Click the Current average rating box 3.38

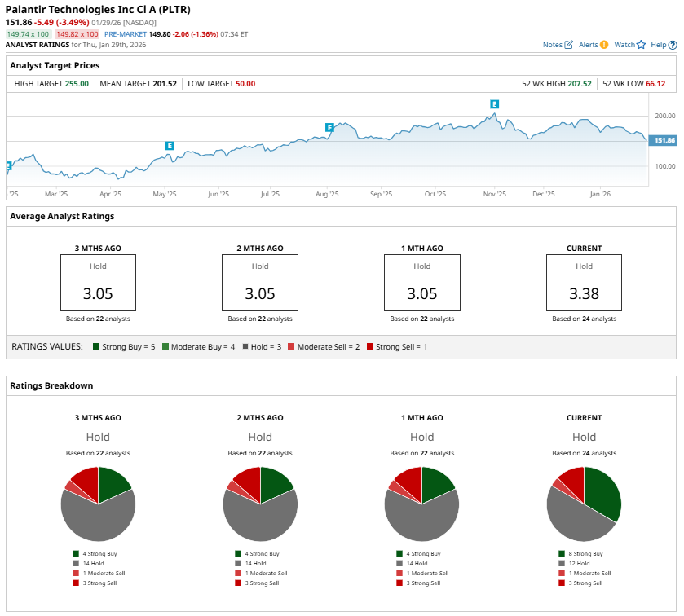(584, 282)
